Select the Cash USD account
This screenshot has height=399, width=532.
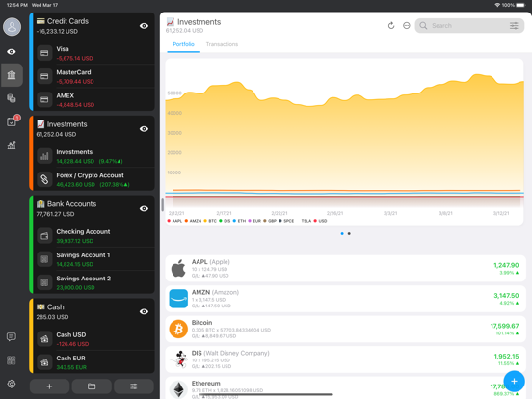(94, 339)
